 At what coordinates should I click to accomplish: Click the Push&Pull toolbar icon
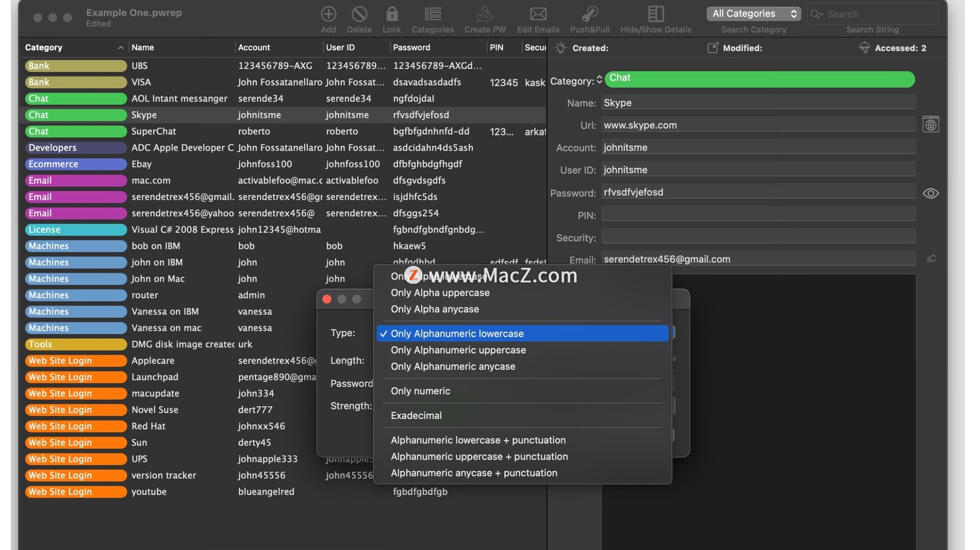point(590,14)
